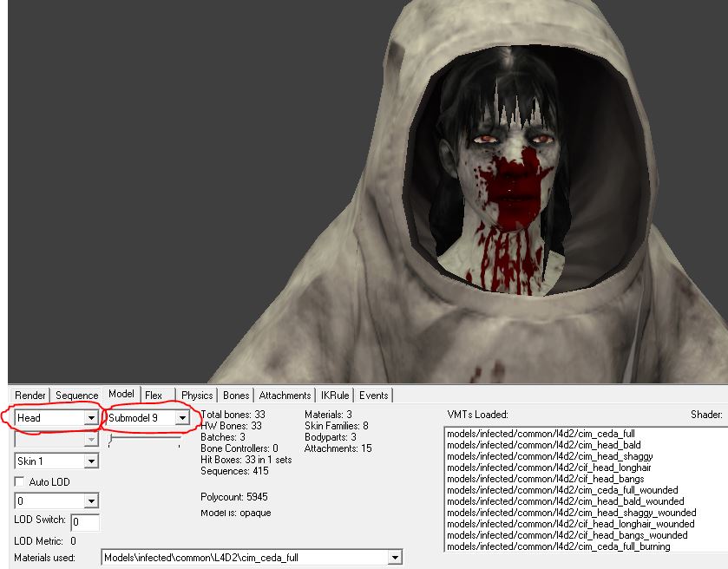Switch to the Events tab
This screenshot has width=728, height=569.
[x=373, y=396]
